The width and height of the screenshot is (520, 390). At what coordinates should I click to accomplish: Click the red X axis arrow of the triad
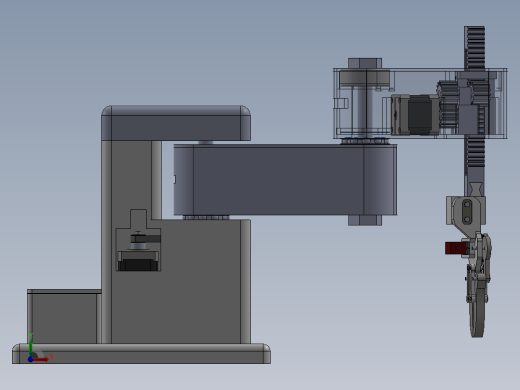point(42,360)
